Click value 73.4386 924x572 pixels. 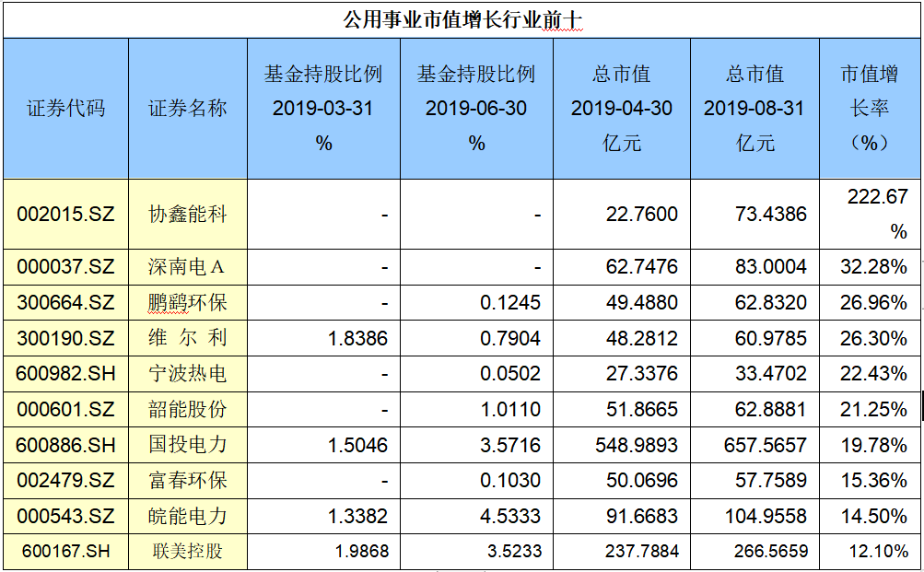(x=771, y=214)
